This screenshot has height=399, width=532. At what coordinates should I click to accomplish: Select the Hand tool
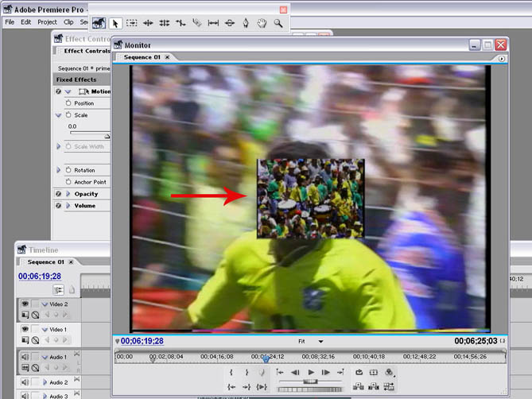coord(262,24)
